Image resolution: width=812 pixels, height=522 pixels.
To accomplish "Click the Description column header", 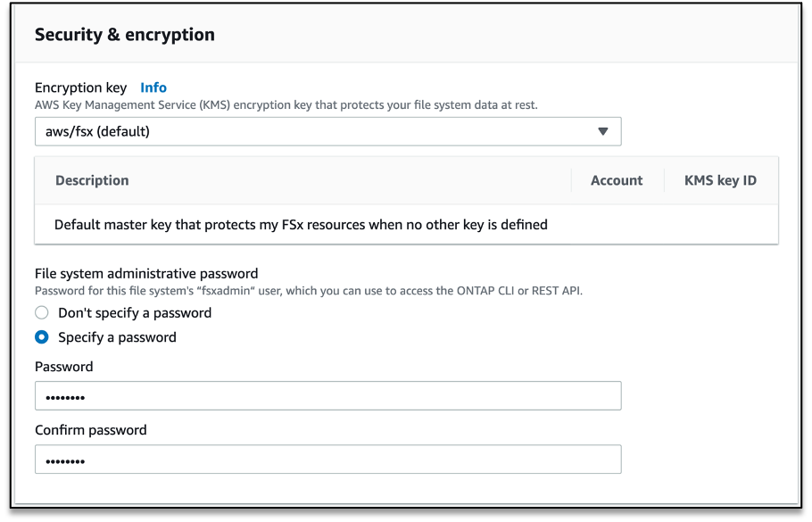I will 91,180.
